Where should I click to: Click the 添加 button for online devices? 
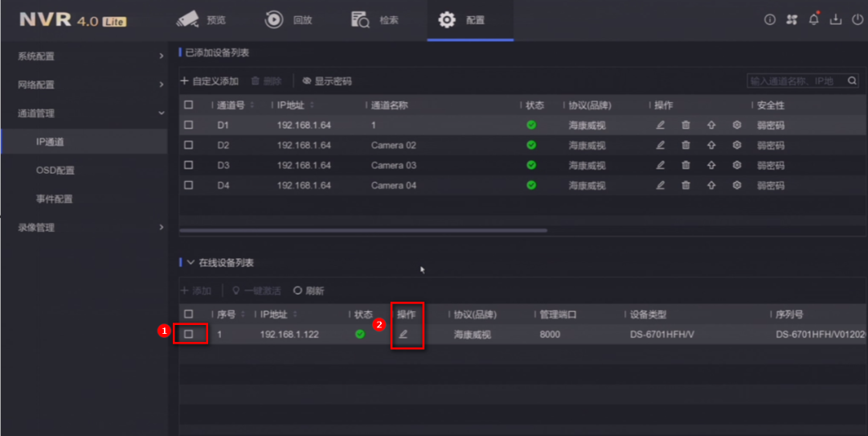point(196,291)
